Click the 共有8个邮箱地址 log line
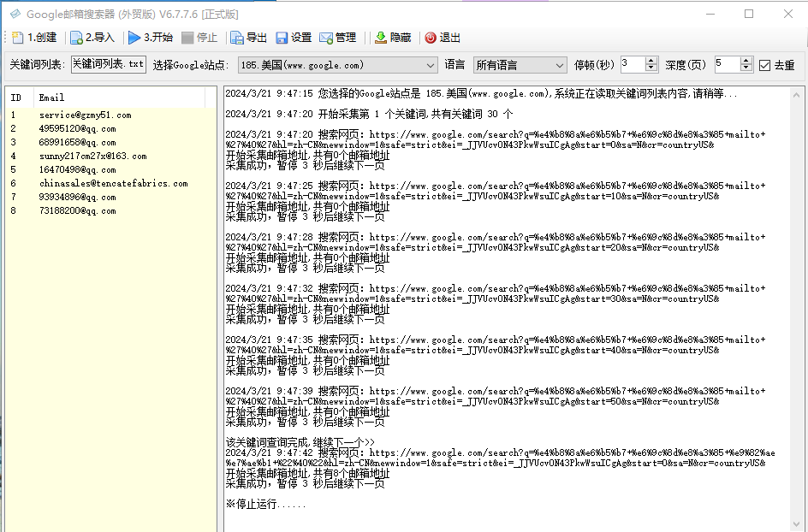808x532 pixels. [x=307, y=473]
